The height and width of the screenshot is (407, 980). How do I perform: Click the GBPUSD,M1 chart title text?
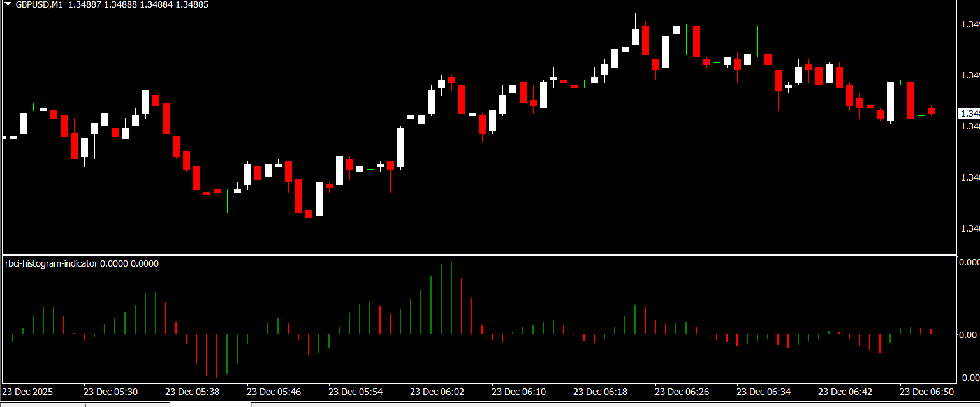(40, 4)
